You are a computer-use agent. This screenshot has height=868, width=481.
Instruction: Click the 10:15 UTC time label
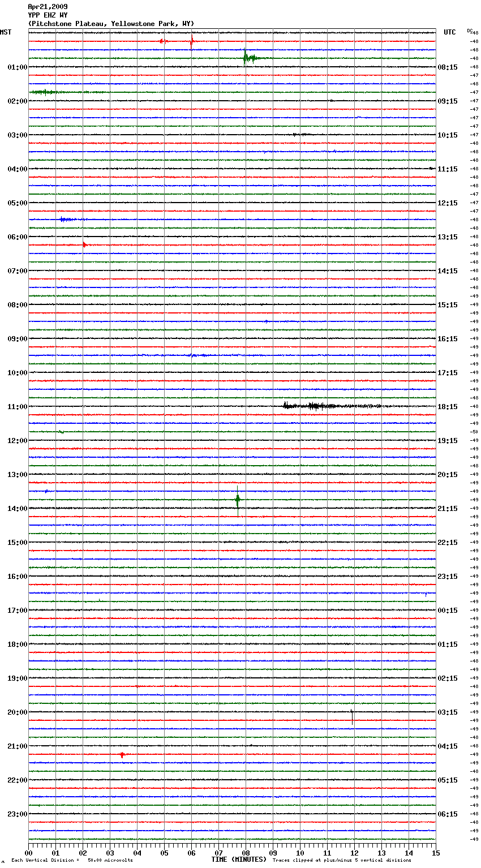click(x=448, y=135)
